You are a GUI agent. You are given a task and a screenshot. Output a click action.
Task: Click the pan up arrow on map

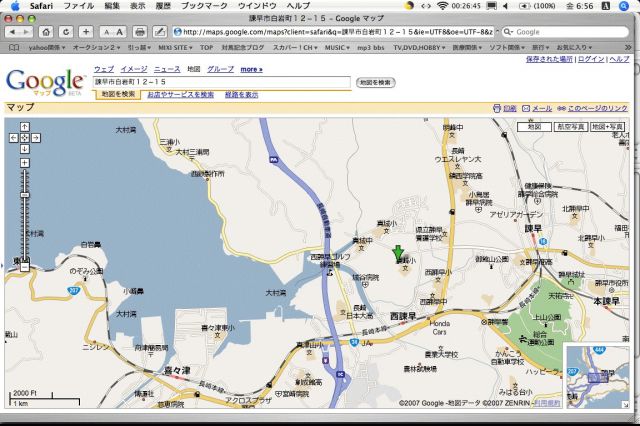point(24,127)
